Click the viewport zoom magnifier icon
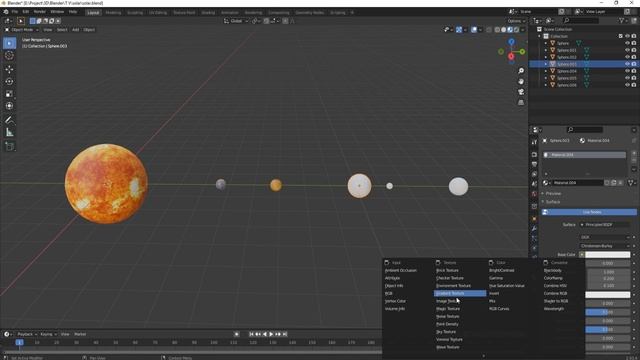The height and width of the screenshot is (360, 640). (521, 71)
